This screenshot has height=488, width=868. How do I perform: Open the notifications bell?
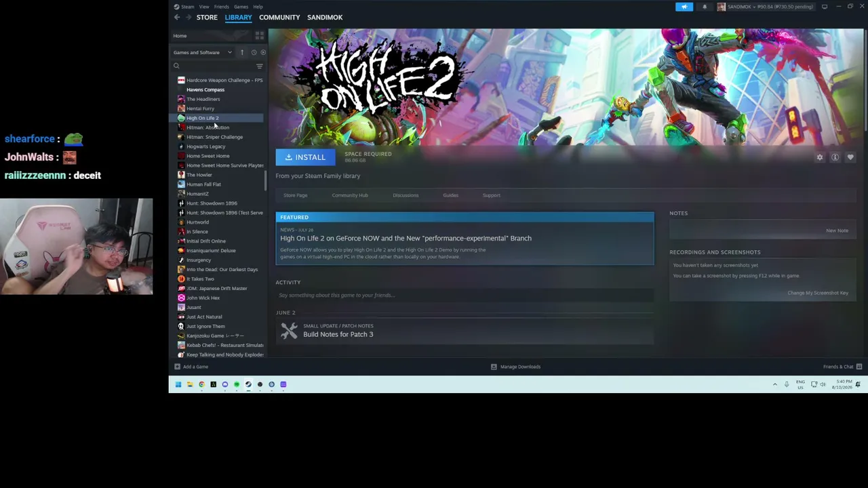tap(705, 7)
